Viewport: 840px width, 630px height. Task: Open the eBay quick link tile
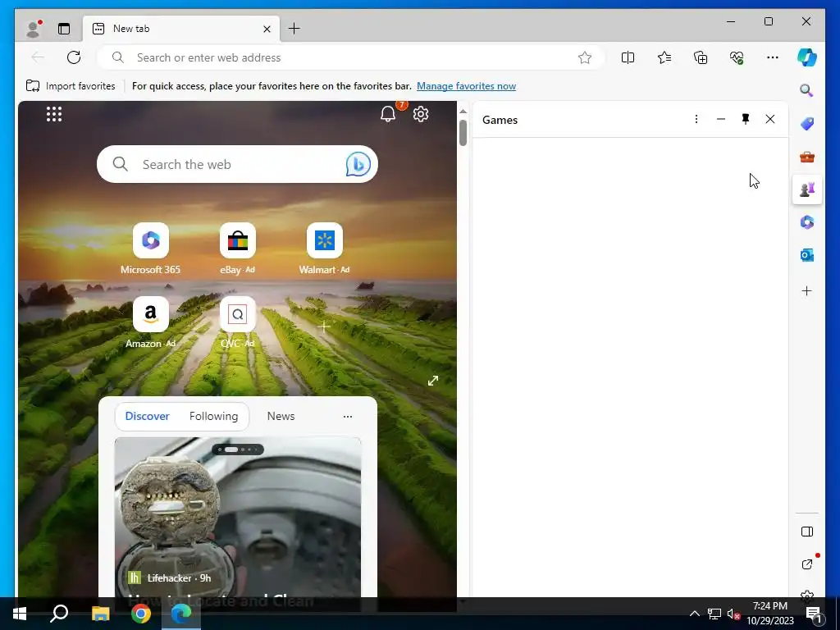(237, 249)
